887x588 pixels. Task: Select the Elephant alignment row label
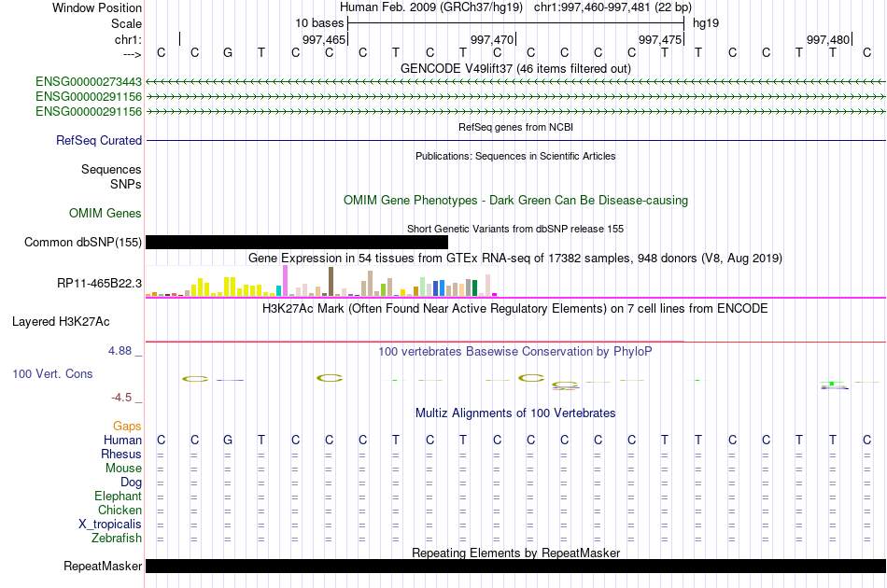click(119, 496)
